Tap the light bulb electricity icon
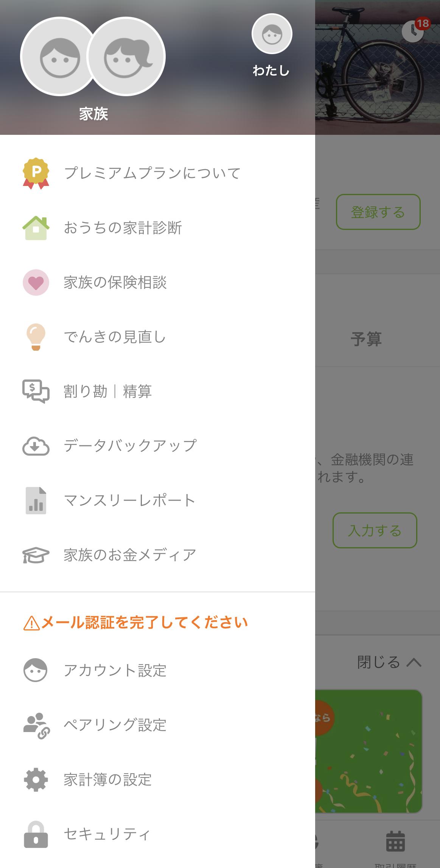Viewport: 440px width, 868px height. pyautogui.click(x=36, y=337)
